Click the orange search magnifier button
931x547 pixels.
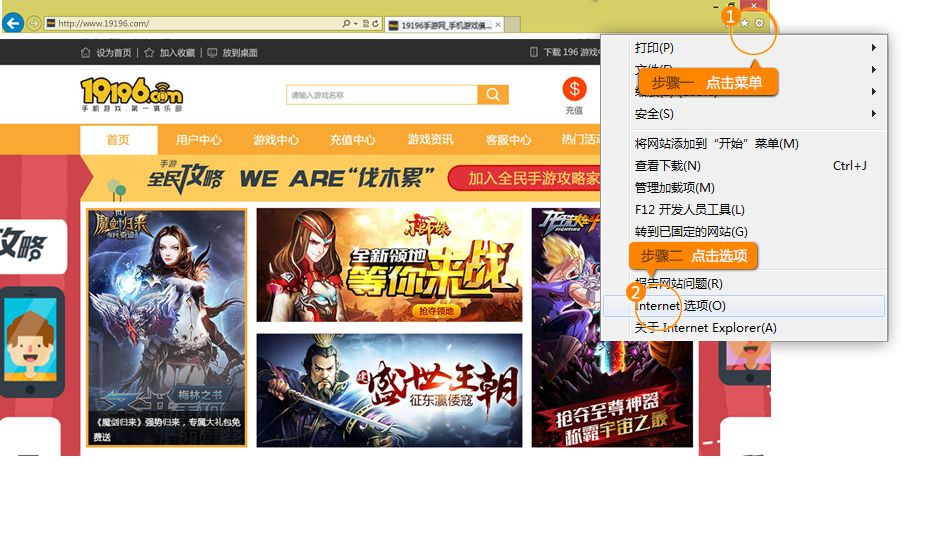click(x=492, y=95)
